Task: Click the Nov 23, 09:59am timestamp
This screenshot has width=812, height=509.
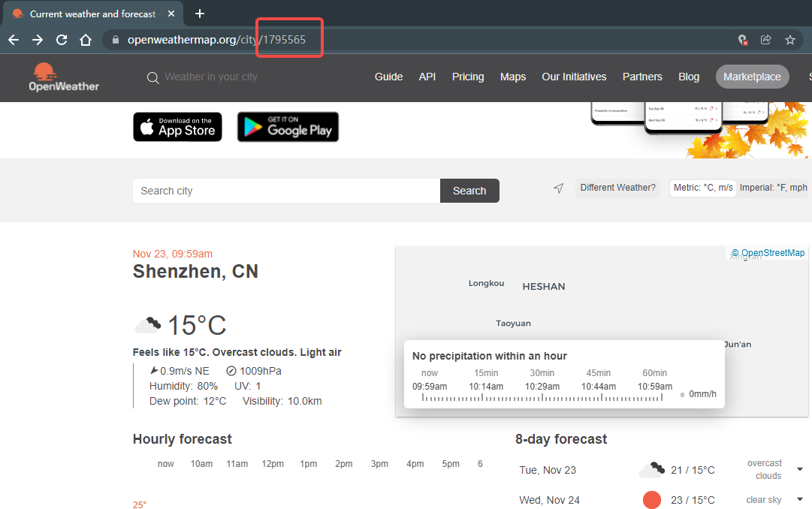Action: pyautogui.click(x=173, y=254)
